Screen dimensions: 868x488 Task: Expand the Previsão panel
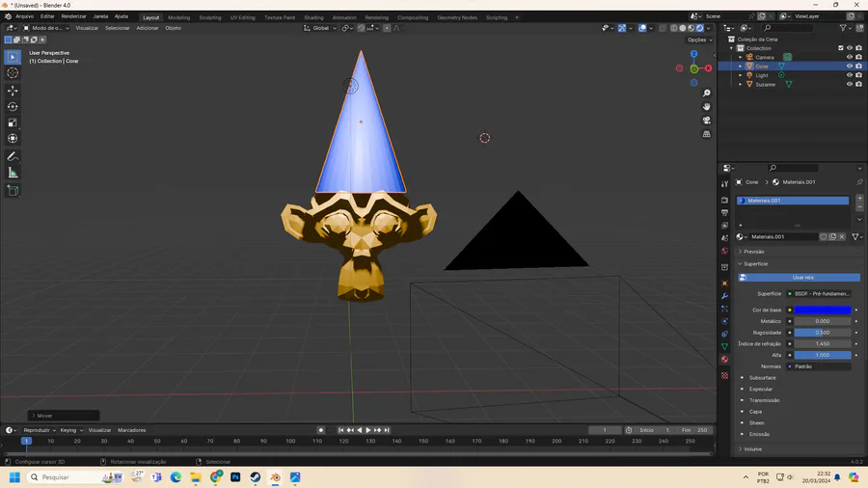click(754, 251)
